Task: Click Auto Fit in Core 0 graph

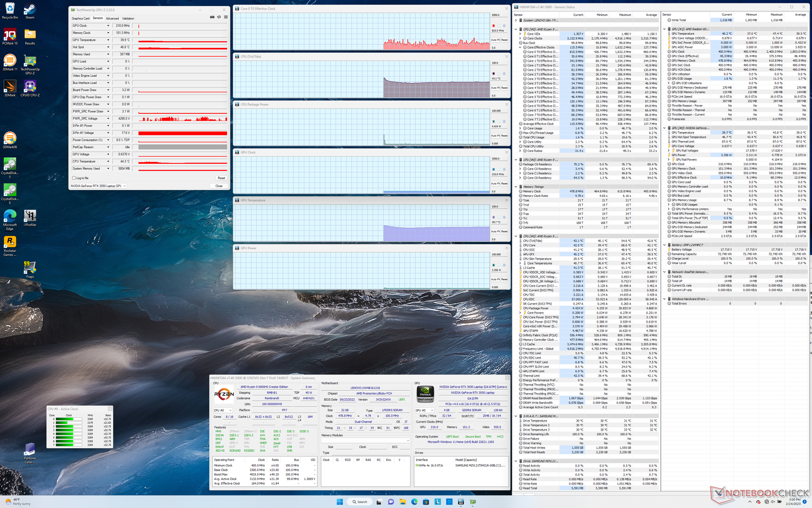Action: [x=496, y=40]
